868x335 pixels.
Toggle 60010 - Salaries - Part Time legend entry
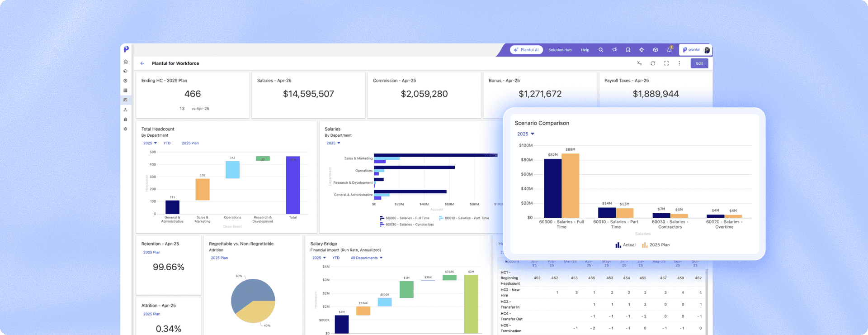[464, 218]
